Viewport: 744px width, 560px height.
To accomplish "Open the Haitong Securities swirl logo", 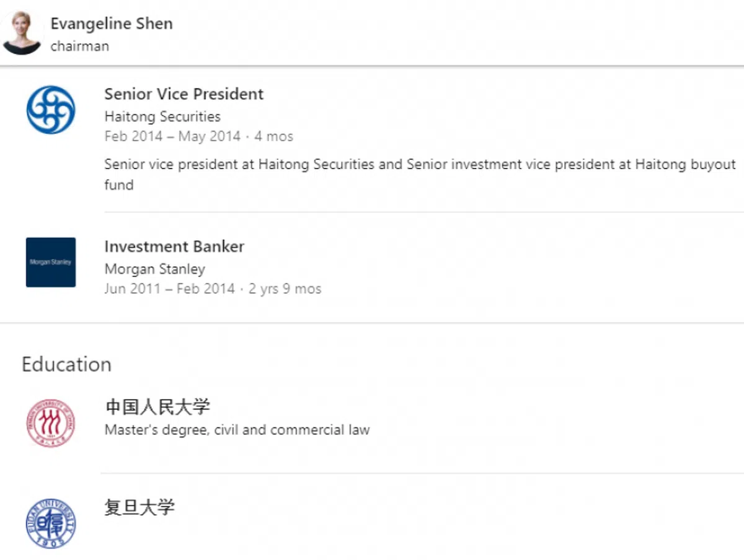I will 51,110.
